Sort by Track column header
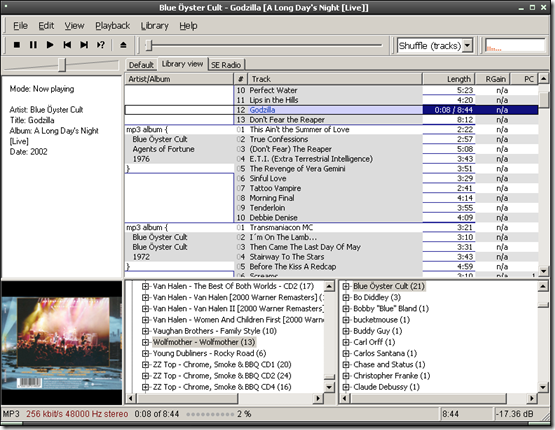The height and width of the screenshot is (430, 555). tap(335, 79)
